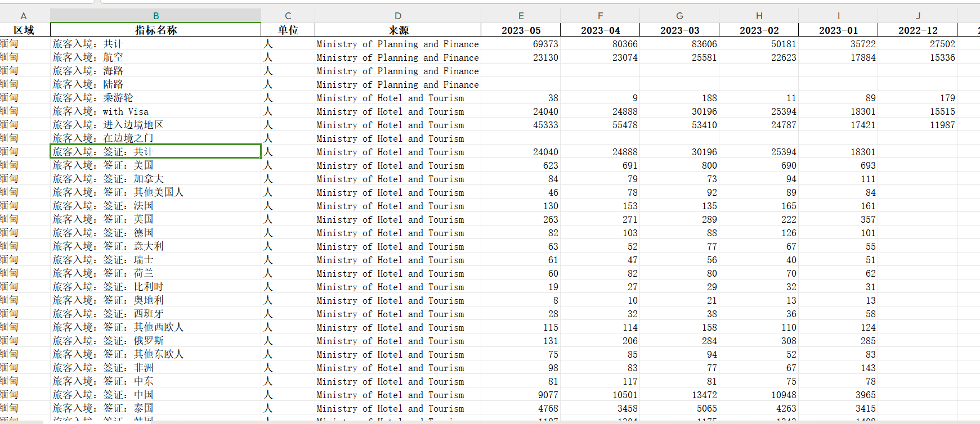This screenshot has width=980, height=424.
Task: Click the cell "旅客入境：签证：加拿大"
Action: pos(156,178)
